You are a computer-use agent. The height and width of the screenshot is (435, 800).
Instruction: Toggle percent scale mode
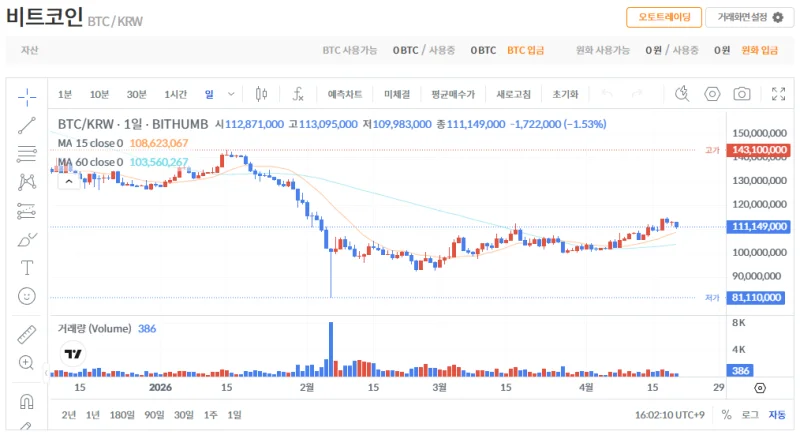[727, 415]
